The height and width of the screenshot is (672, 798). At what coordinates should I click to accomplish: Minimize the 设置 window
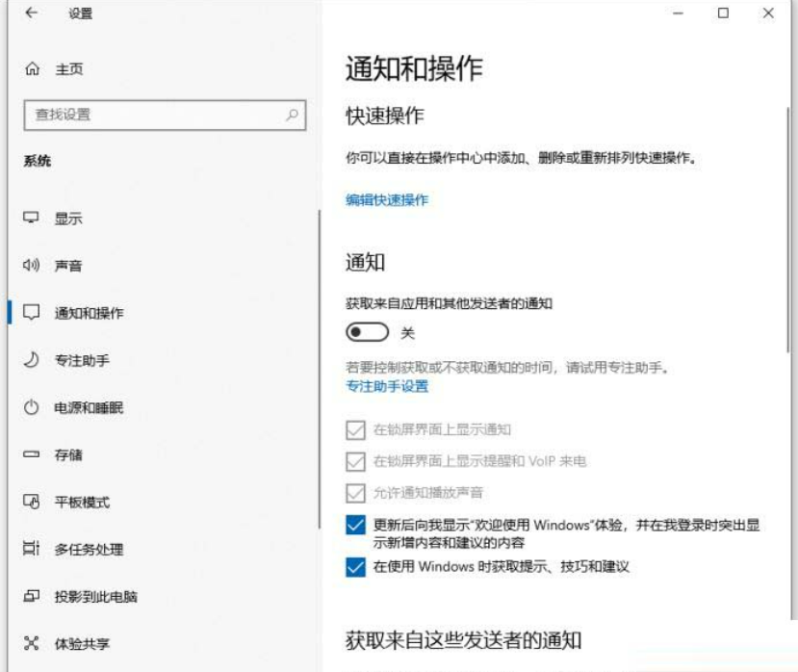pyautogui.click(x=678, y=13)
